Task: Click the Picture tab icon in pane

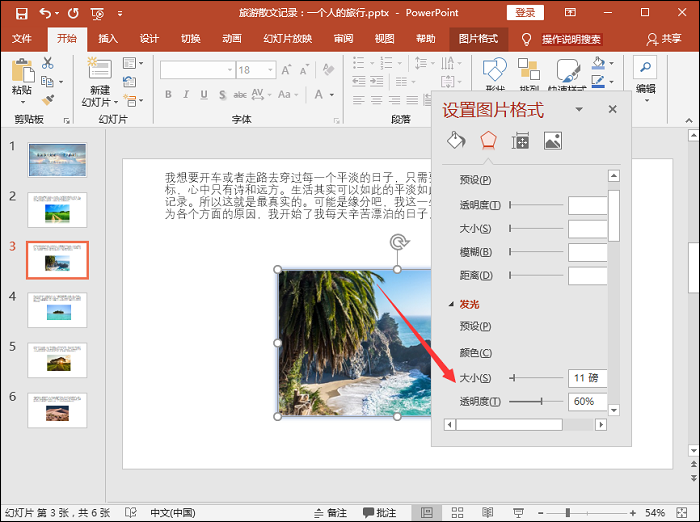Action: point(552,141)
